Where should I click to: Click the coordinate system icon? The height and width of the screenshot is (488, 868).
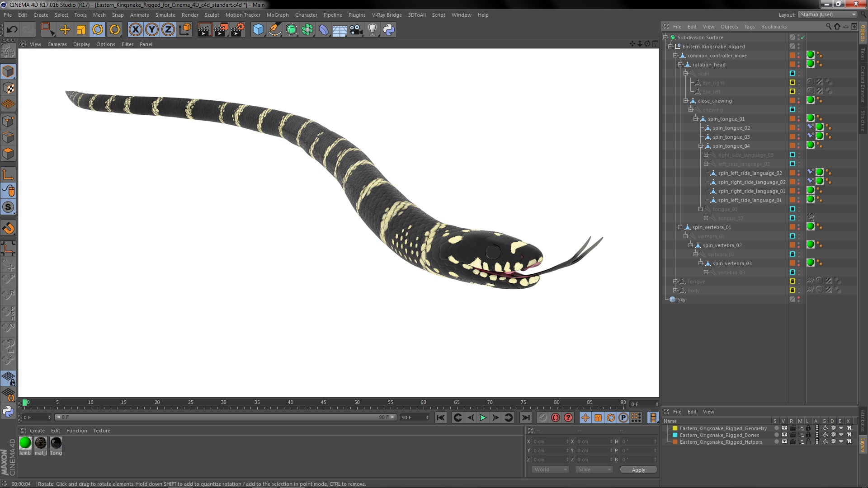184,30
